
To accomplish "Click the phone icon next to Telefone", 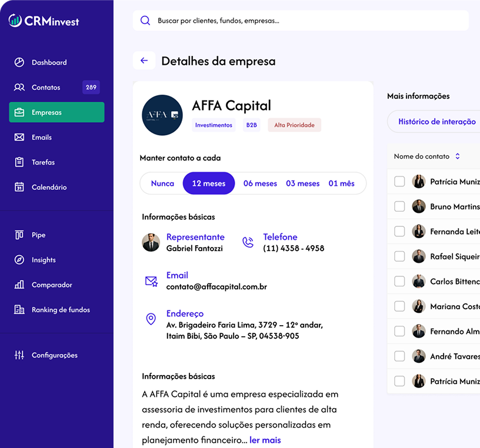I will pos(248,242).
